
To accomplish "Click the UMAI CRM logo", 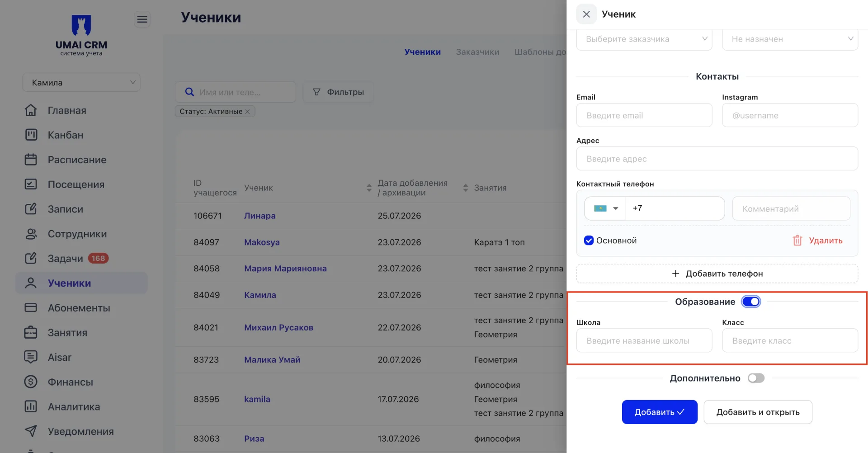I will [x=81, y=36].
